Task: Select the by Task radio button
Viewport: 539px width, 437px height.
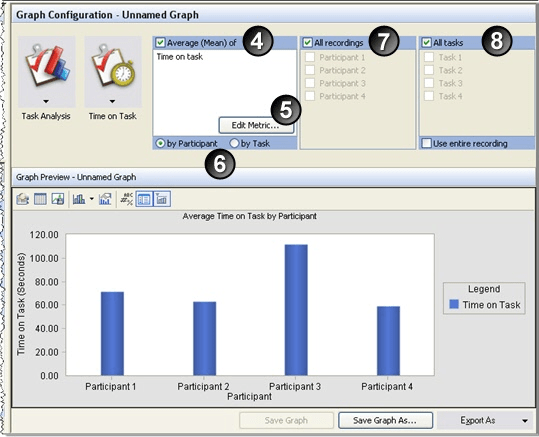Action: 234,143
